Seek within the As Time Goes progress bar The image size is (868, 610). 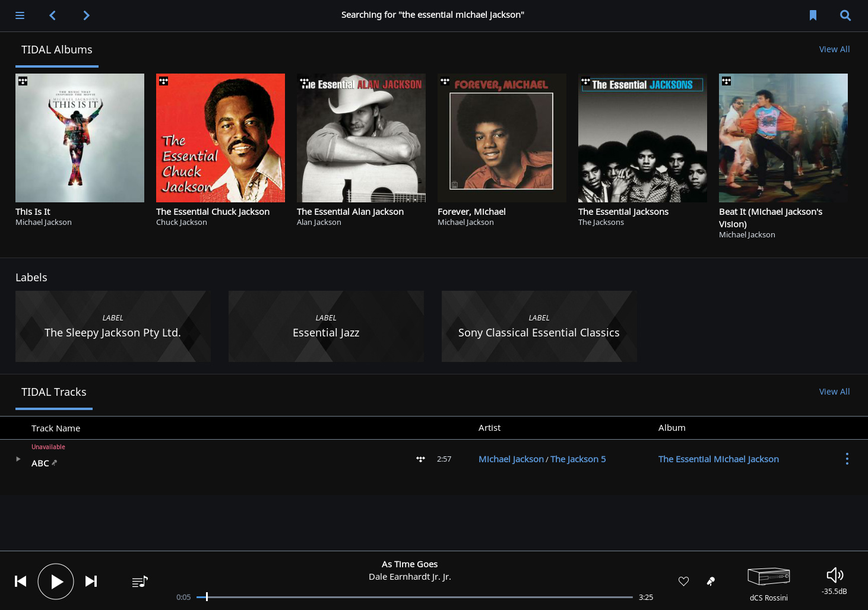click(x=414, y=597)
